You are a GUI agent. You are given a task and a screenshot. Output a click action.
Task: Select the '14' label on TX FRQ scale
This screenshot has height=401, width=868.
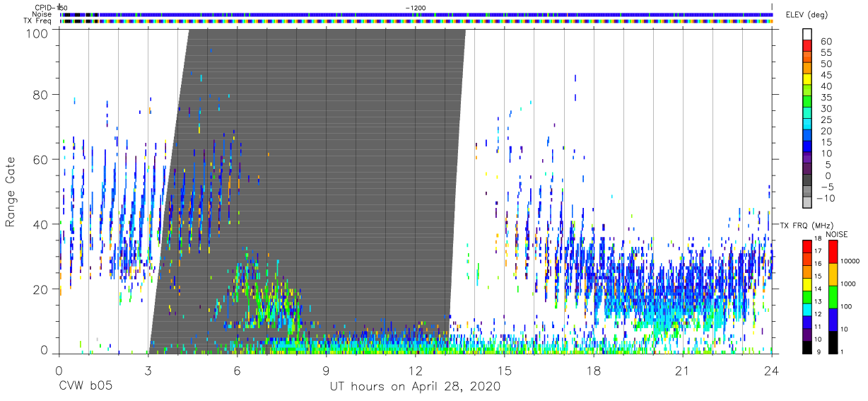pos(818,289)
